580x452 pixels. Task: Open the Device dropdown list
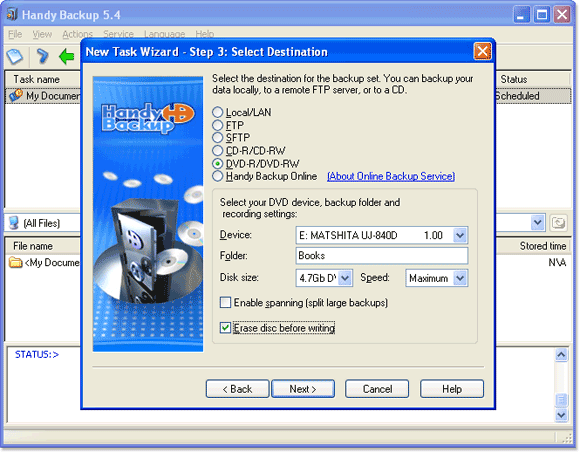click(x=460, y=235)
